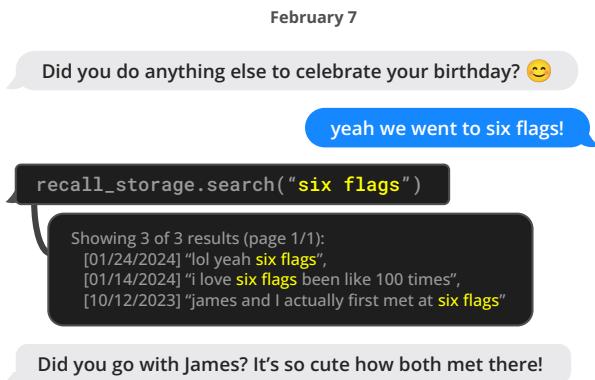Click the smiling emoji in birthday message

click(x=538, y=71)
